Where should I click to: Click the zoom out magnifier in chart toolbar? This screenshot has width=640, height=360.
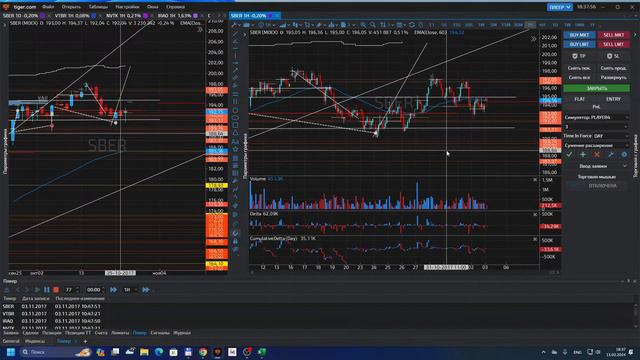372,25
